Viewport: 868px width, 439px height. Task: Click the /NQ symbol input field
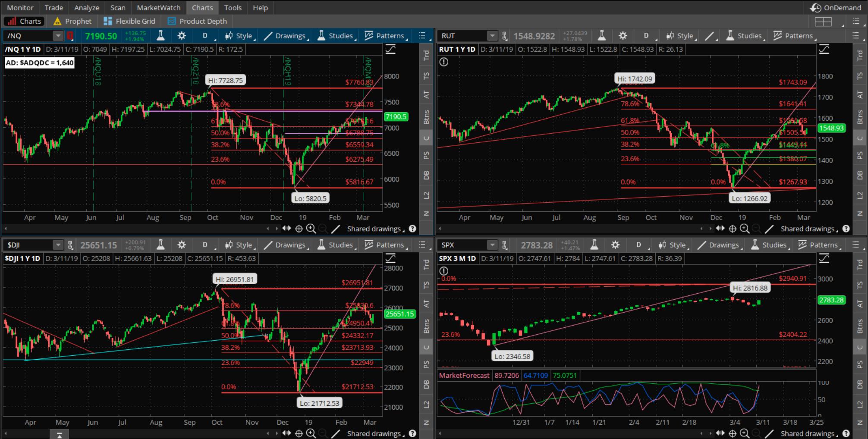click(28, 36)
